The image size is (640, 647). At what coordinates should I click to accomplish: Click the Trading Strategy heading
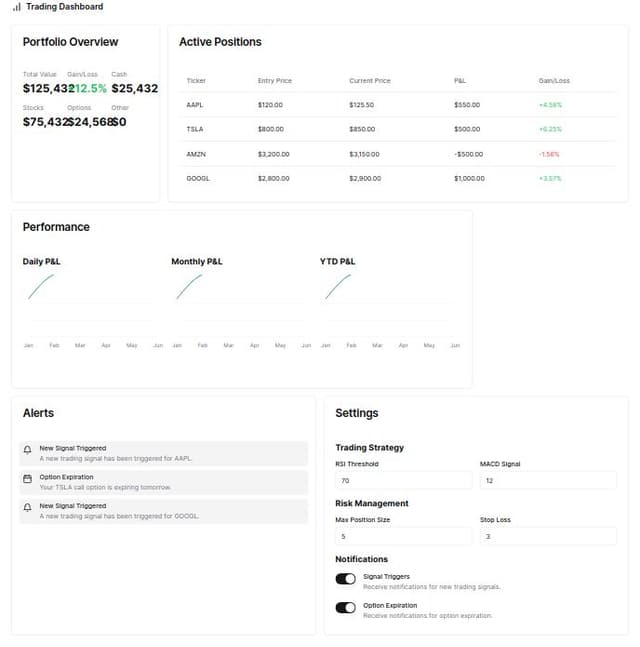369,448
